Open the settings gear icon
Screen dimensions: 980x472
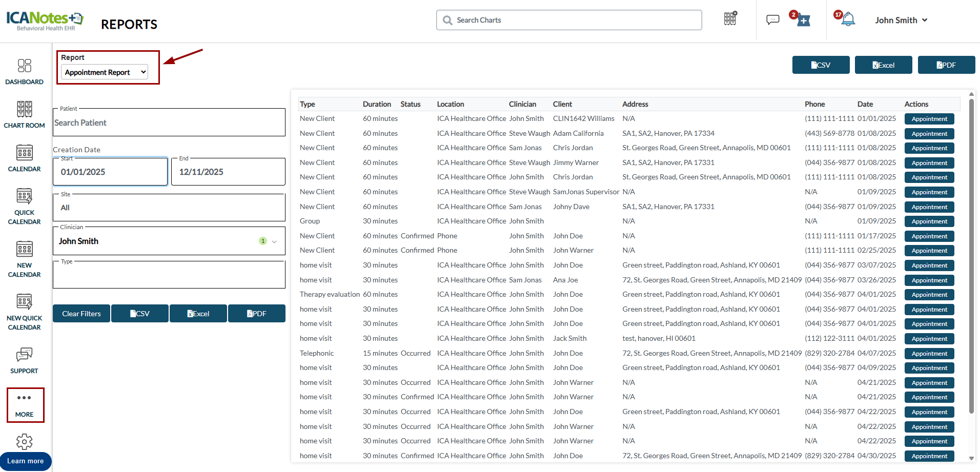(24, 441)
